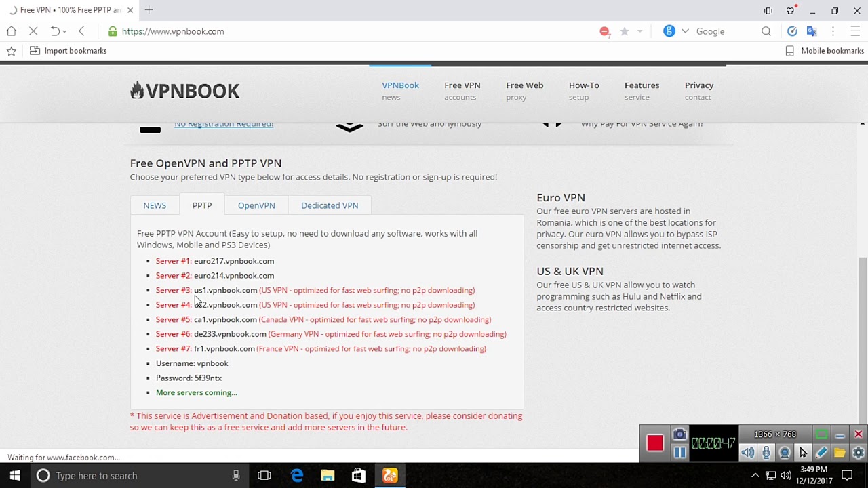Open the red ad blocker icon
868x488 pixels.
[x=604, y=31]
